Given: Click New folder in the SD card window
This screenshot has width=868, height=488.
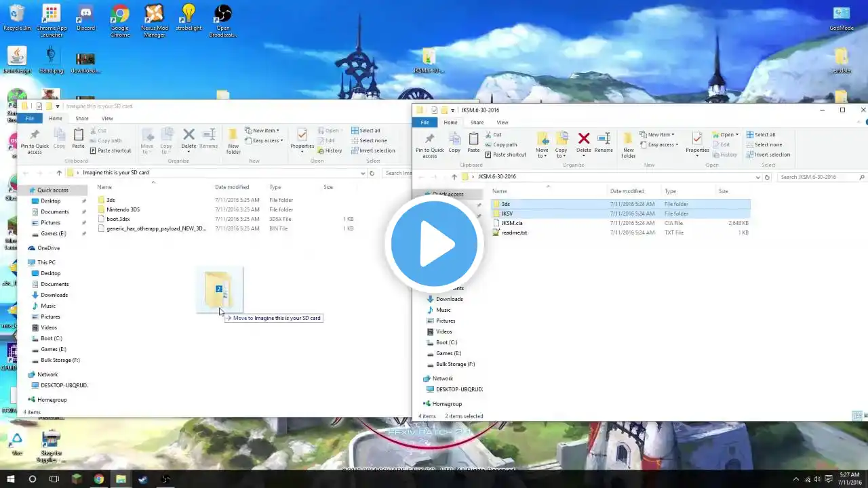Looking at the screenshot, I should [233, 141].
